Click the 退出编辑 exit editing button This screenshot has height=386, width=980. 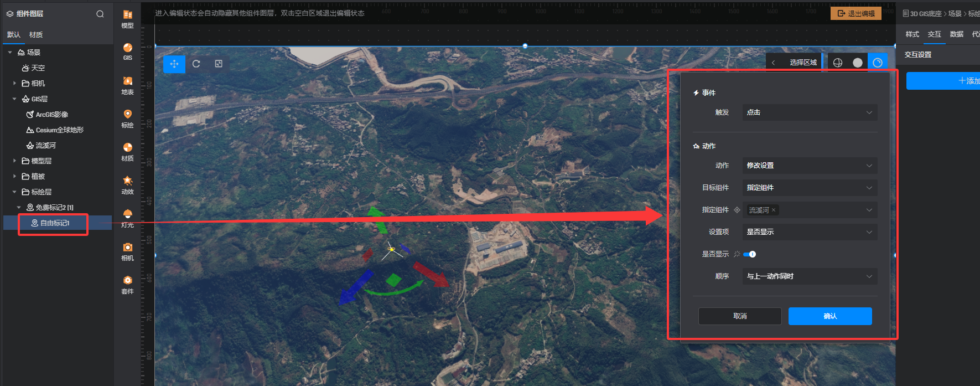(855, 13)
